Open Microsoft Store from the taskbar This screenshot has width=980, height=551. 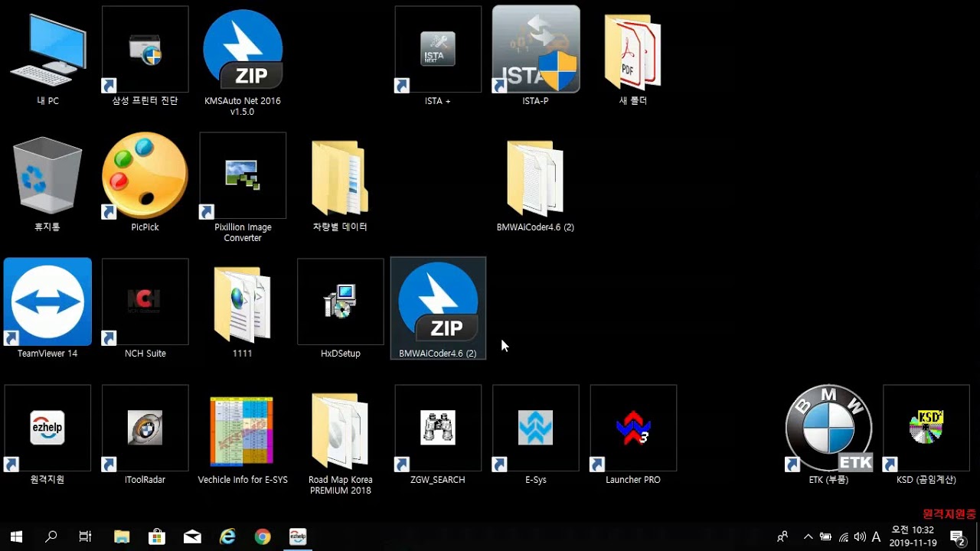[x=157, y=536]
